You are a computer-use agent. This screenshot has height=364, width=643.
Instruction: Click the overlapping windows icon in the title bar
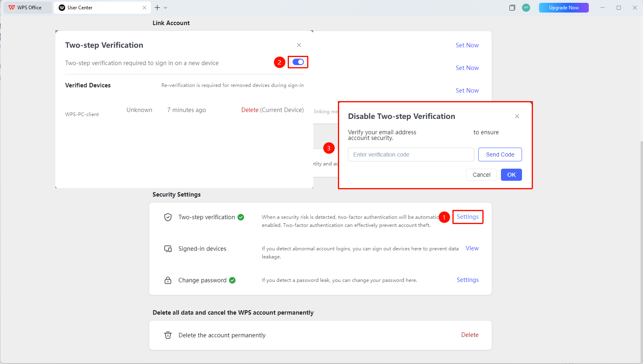click(512, 8)
